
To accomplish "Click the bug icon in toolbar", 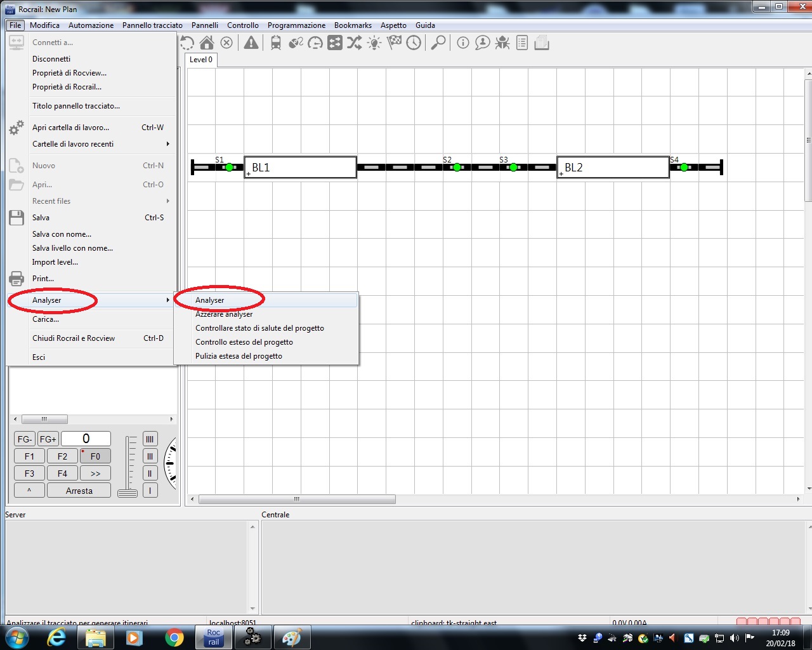I will point(502,43).
